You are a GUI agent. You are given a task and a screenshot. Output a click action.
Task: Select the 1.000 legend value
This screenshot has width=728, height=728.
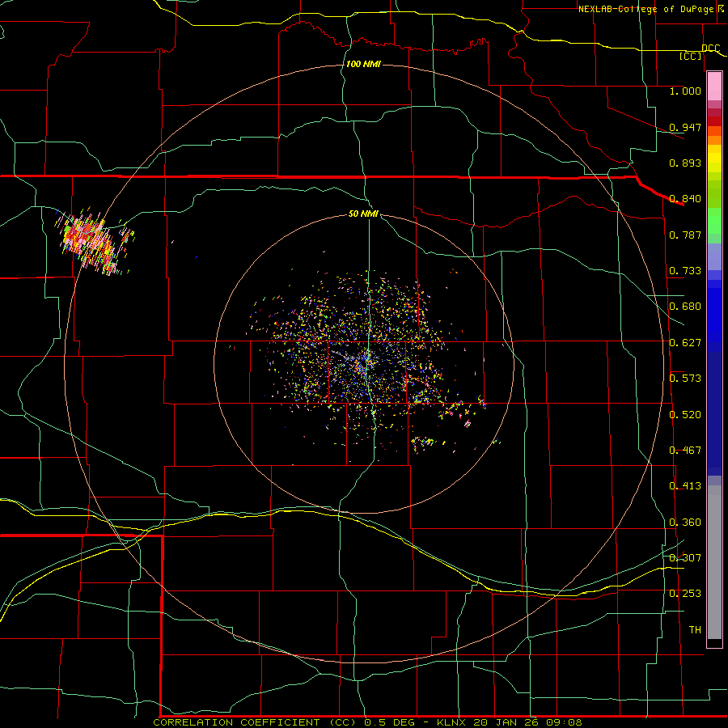685,91
